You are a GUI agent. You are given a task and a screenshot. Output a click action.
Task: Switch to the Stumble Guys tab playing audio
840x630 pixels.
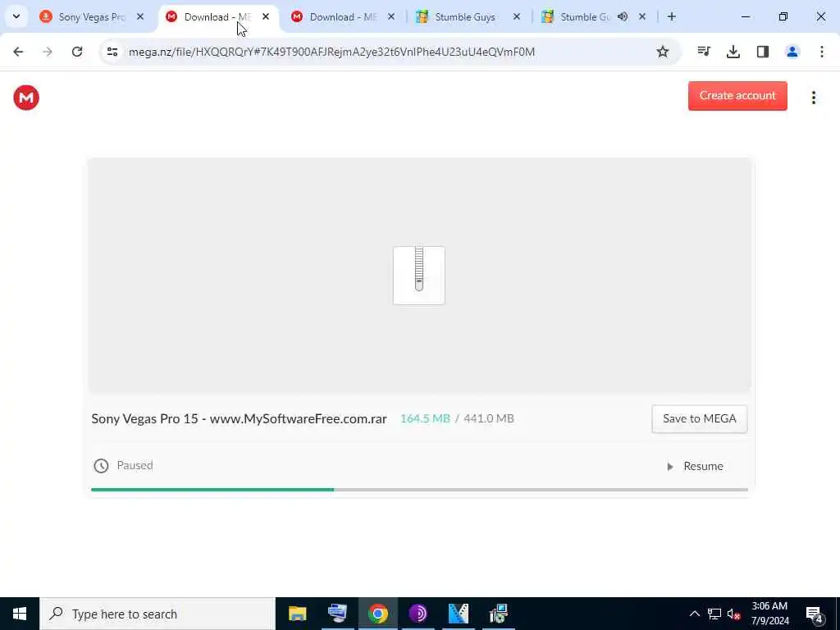(584, 16)
